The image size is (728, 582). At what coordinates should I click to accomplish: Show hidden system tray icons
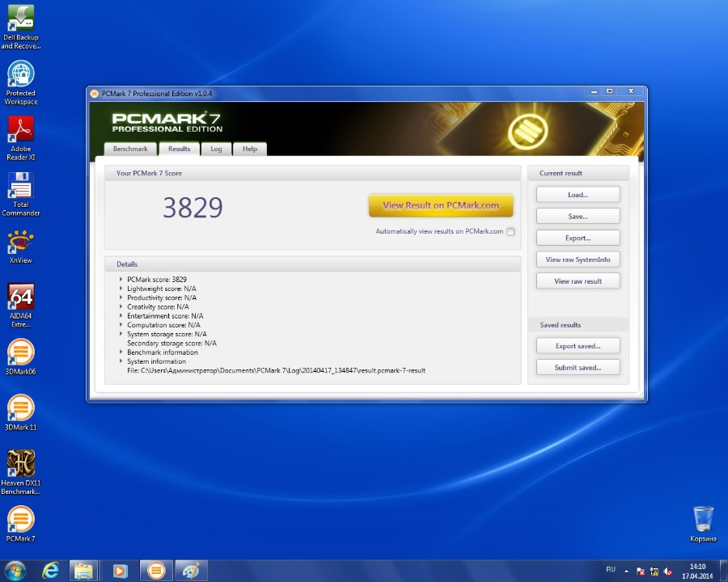pyautogui.click(x=626, y=571)
